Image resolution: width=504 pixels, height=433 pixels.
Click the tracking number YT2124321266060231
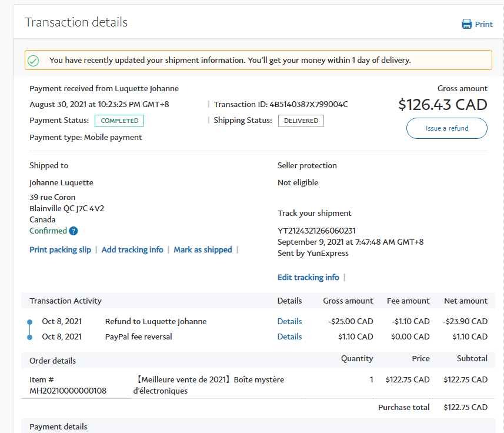[x=316, y=231]
